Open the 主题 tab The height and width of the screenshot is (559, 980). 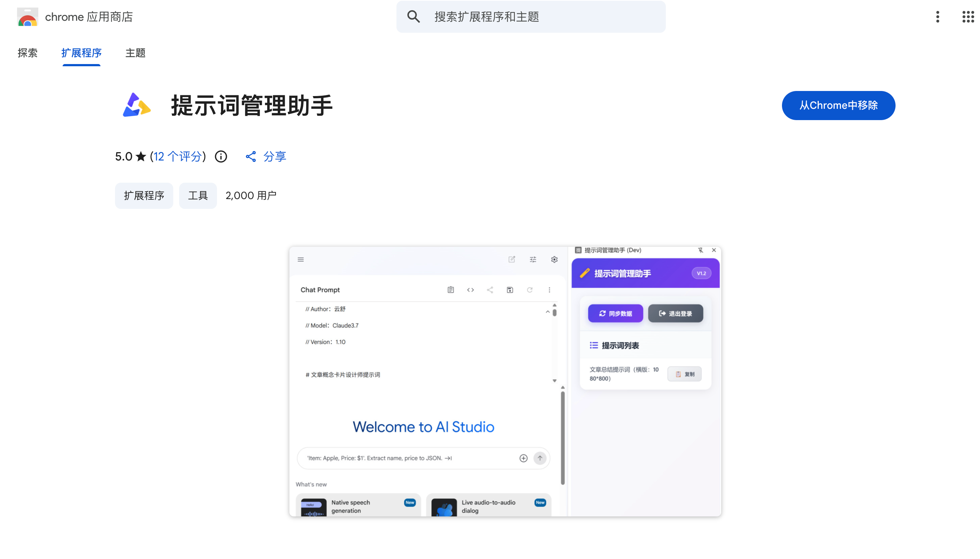135,53
